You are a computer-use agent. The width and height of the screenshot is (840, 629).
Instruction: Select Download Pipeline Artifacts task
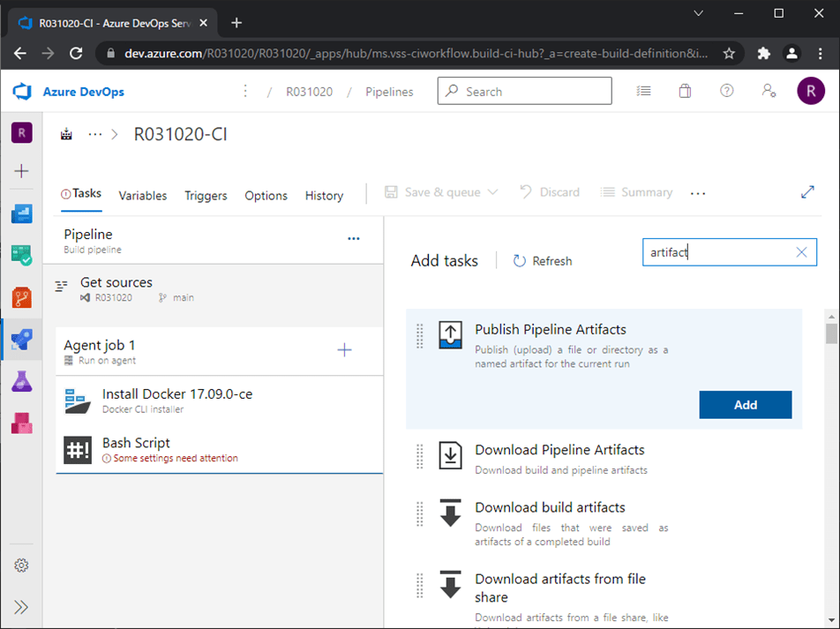click(604, 459)
